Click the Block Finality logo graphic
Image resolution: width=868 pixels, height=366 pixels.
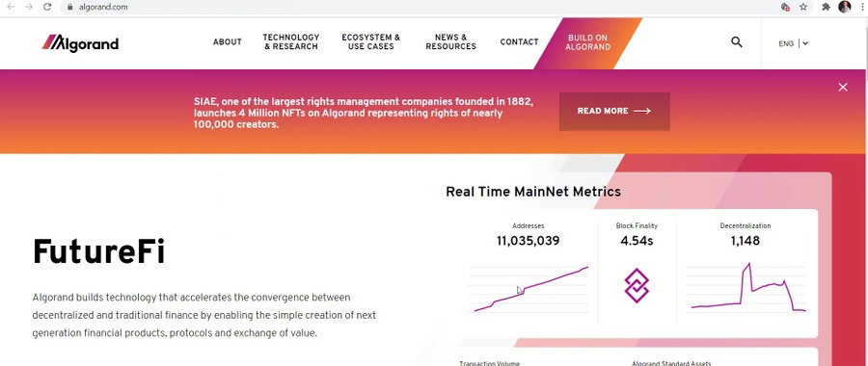pyautogui.click(x=637, y=286)
